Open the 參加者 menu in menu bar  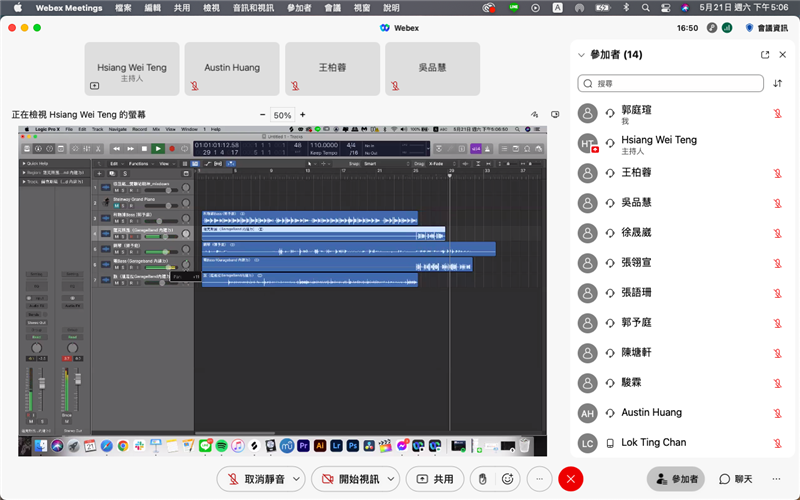(298, 7)
